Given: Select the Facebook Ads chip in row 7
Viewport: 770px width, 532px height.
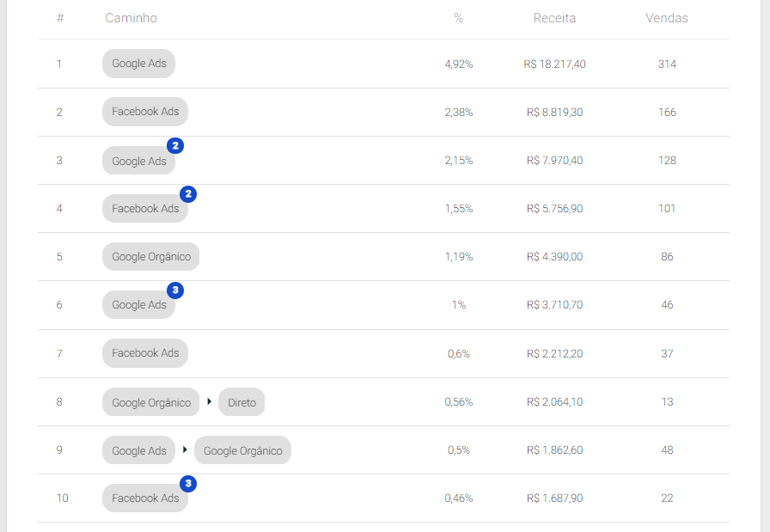Looking at the screenshot, I should tap(145, 353).
